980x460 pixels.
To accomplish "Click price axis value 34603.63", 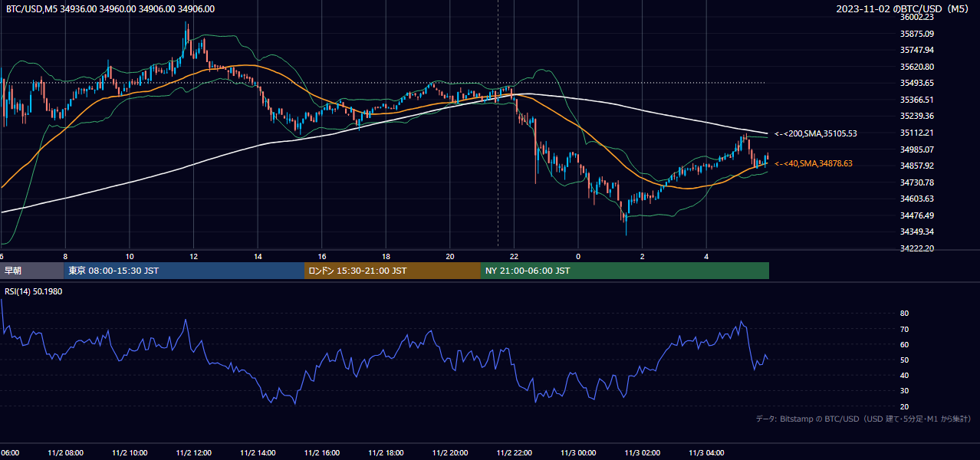I will coord(917,199).
